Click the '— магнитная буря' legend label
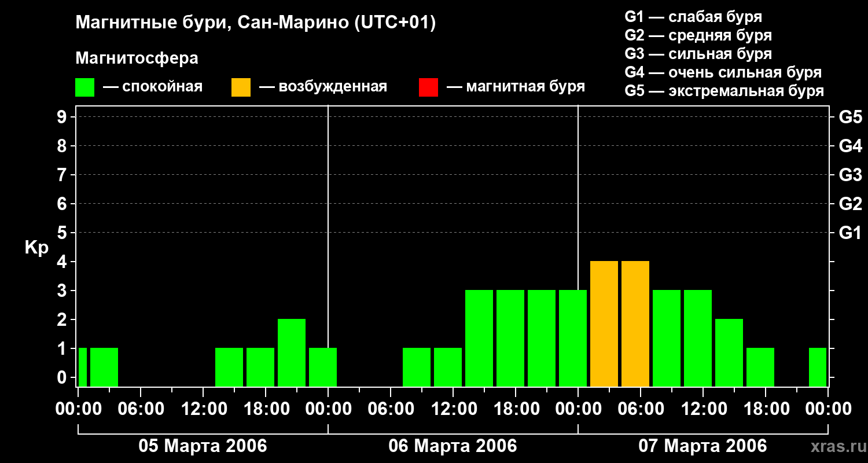 point(516,87)
